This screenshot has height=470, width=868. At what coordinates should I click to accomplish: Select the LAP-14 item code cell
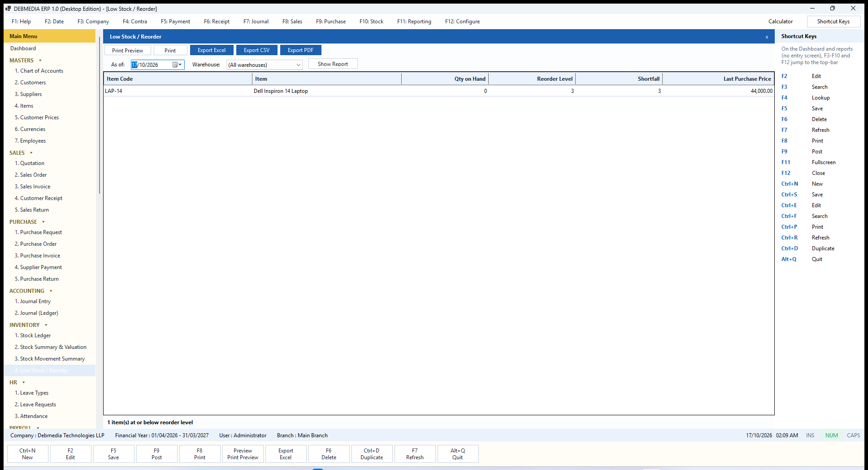pyautogui.click(x=178, y=91)
